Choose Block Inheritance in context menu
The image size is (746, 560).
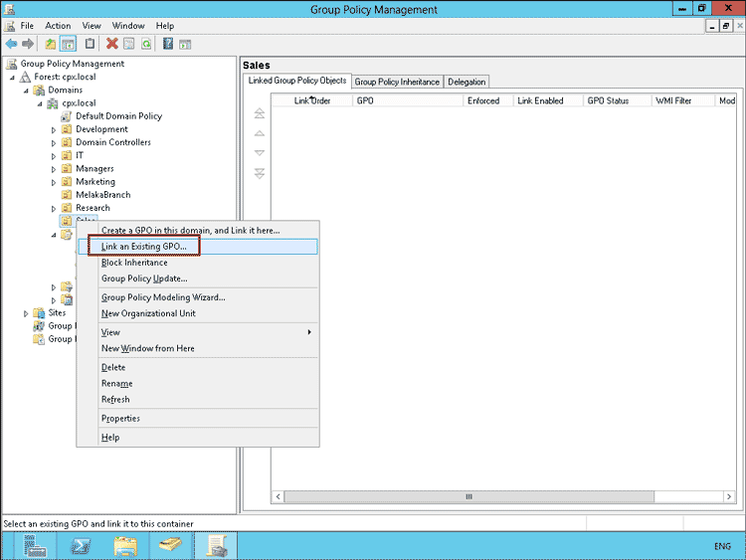[198, 263]
